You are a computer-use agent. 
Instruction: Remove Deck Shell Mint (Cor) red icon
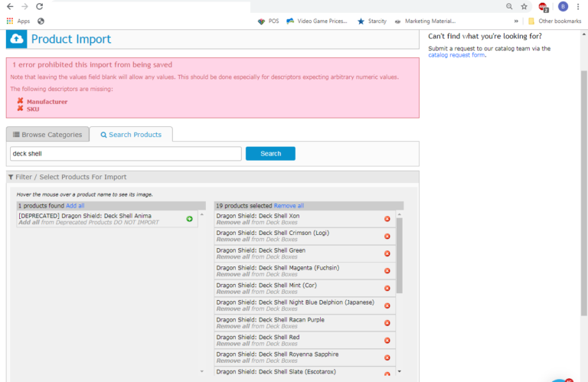(387, 289)
